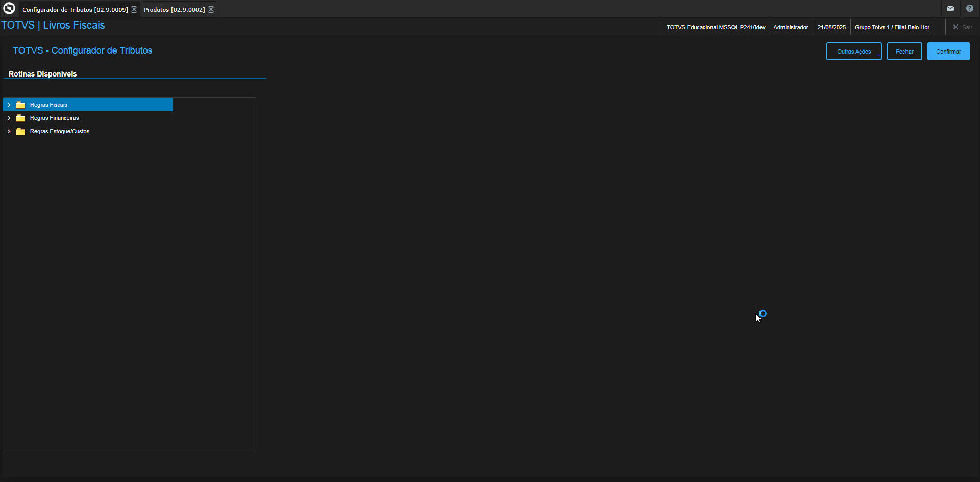The height and width of the screenshot is (482, 980).
Task: Click the TOTVS Educacional MSSQL P2410dev environment
Action: tap(716, 27)
